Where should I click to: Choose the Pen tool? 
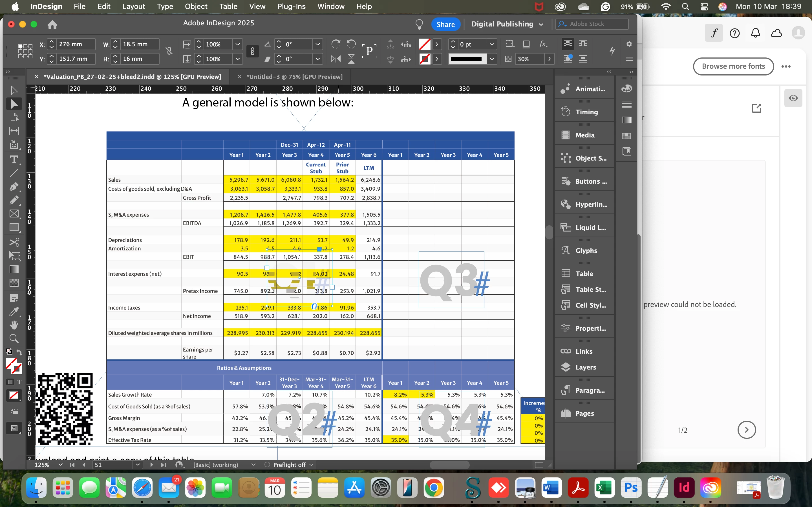pyautogui.click(x=14, y=187)
